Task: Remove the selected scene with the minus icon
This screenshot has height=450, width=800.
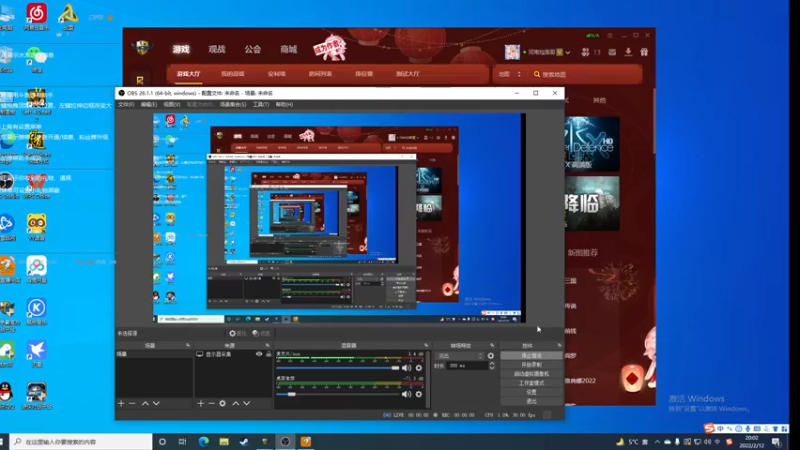Action: [x=132, y=403]
